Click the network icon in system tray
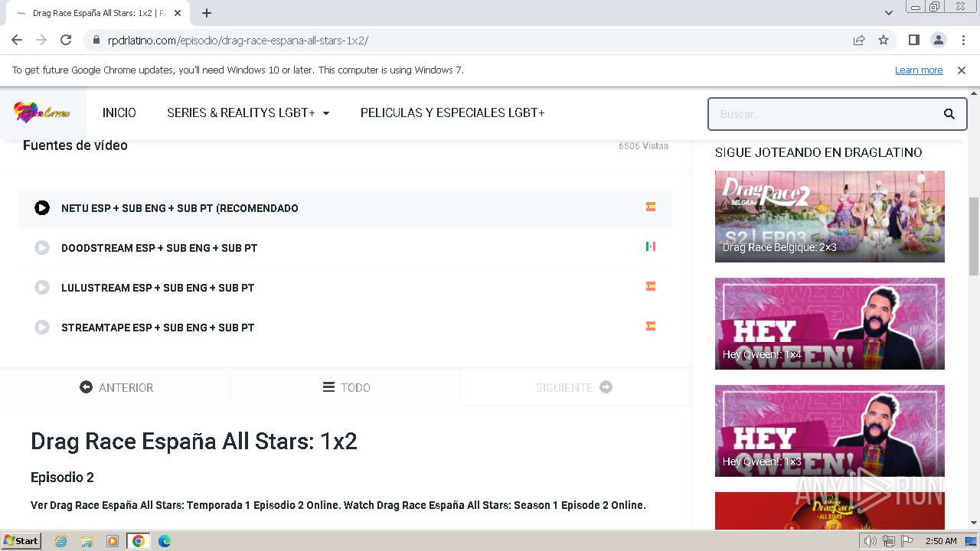This screenshot has width=980, height=551. pyautogui.click(x=889, y=541)
